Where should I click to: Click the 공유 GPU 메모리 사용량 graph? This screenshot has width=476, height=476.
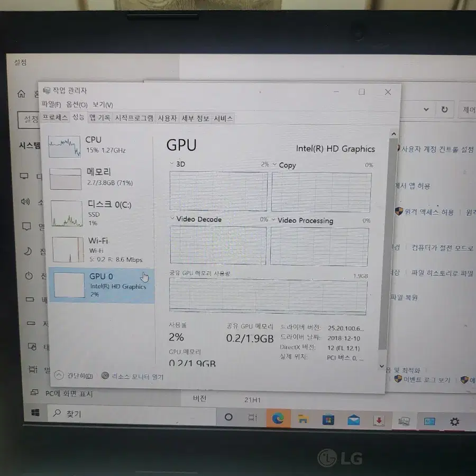tap(268, 297)
